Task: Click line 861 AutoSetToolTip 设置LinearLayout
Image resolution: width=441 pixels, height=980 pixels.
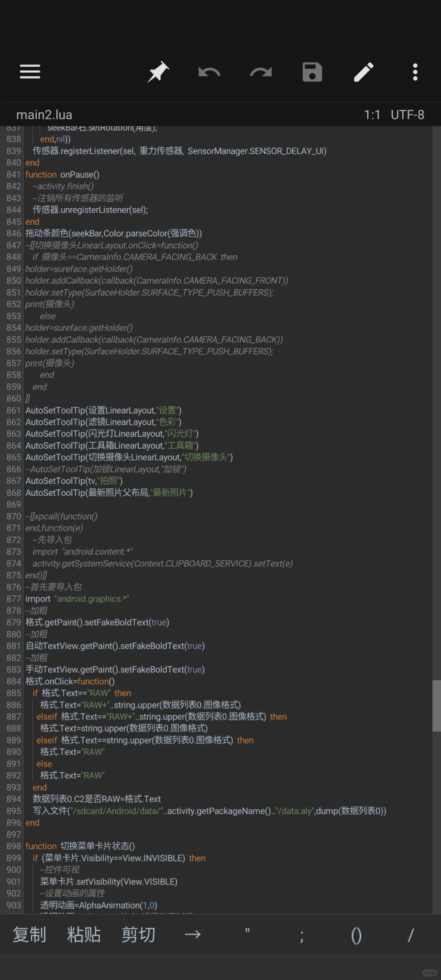Action: 103,410
